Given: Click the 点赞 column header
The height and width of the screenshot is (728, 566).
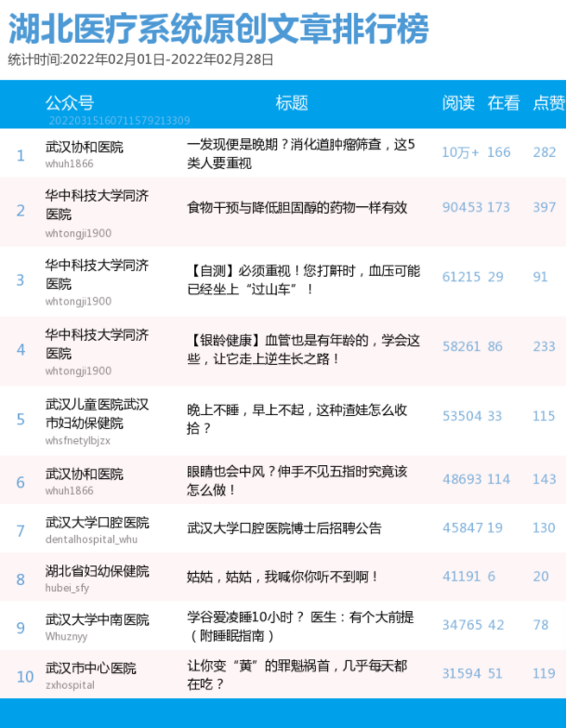Looking at the screenshot, I should 549,102.
